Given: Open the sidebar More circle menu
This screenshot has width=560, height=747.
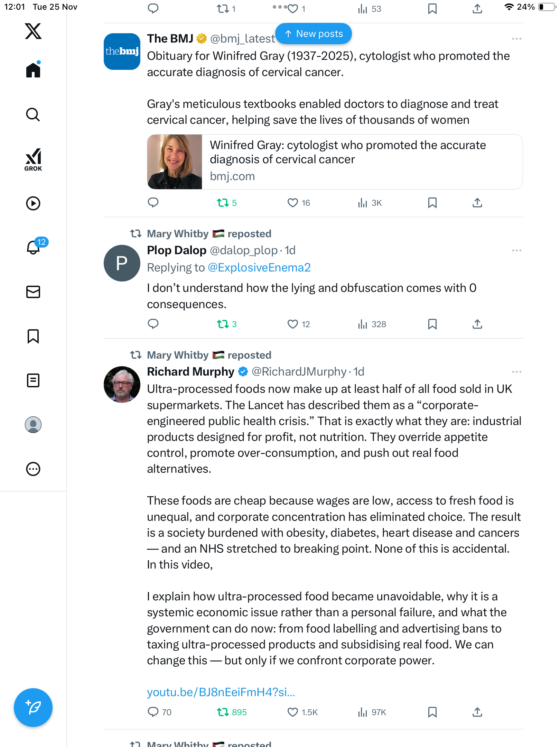Looking at the screenshot, I should tap(33, 469).
